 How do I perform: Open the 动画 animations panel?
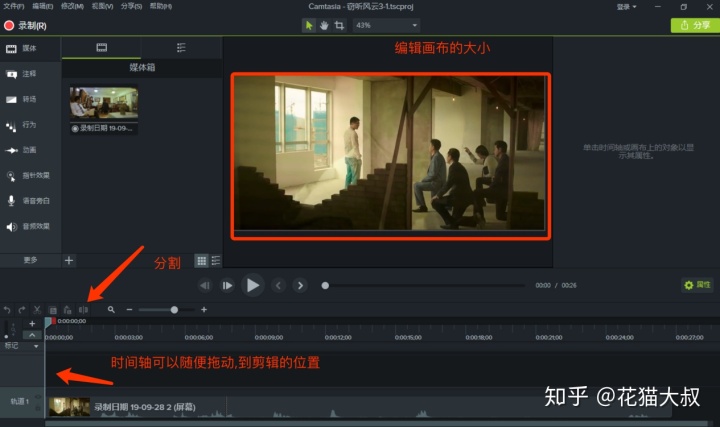pos(30,150)
